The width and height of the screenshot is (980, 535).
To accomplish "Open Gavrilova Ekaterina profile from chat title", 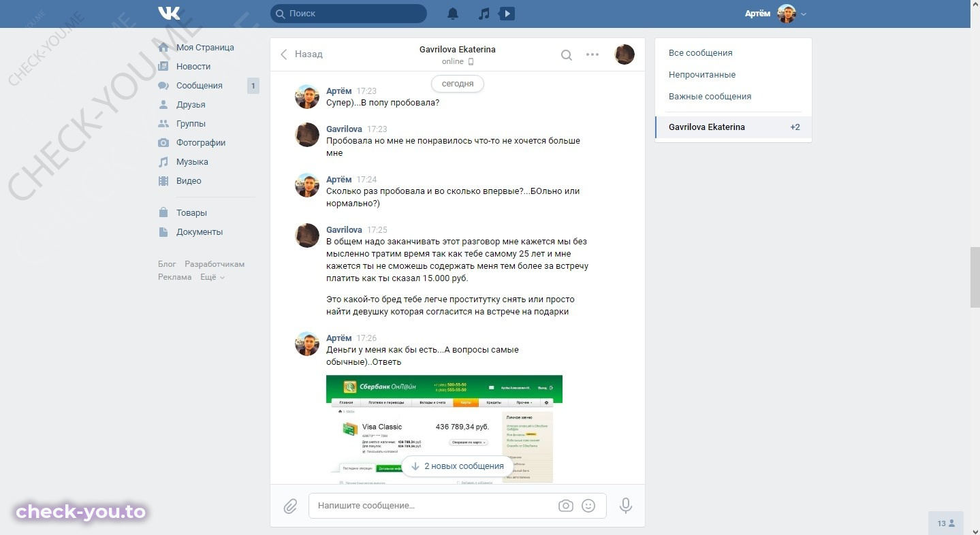I will click(x=457, y=50).
